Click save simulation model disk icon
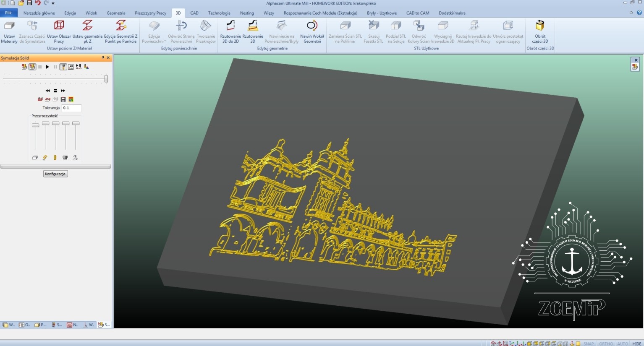Image resolution: width=644 pixels, height=346 pixels. pos(63,99)
